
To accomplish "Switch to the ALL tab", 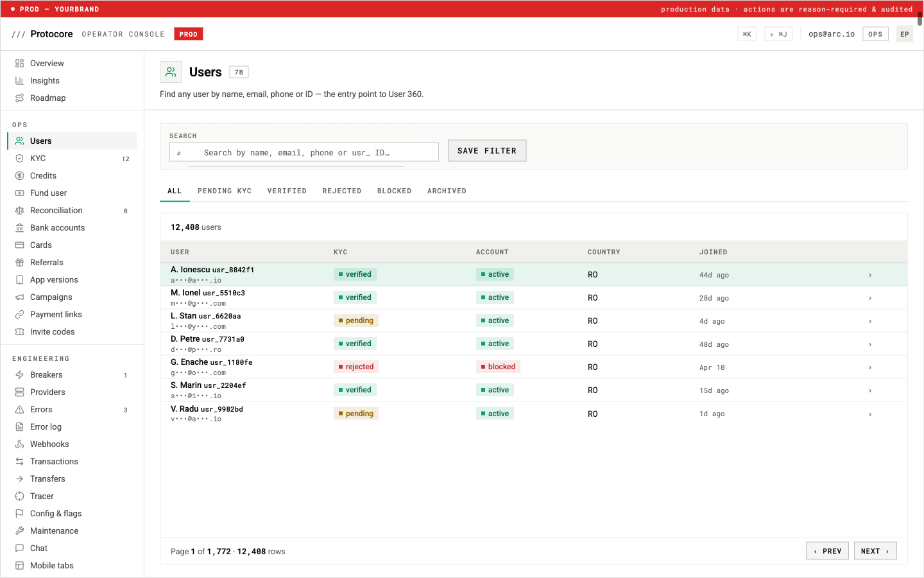I will coord(175,191).
